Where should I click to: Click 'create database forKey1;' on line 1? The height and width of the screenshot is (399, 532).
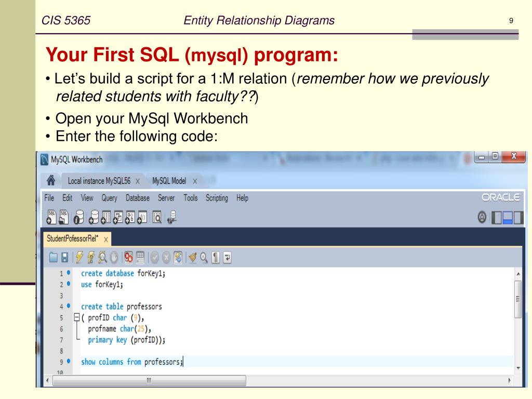click(123, 273)
